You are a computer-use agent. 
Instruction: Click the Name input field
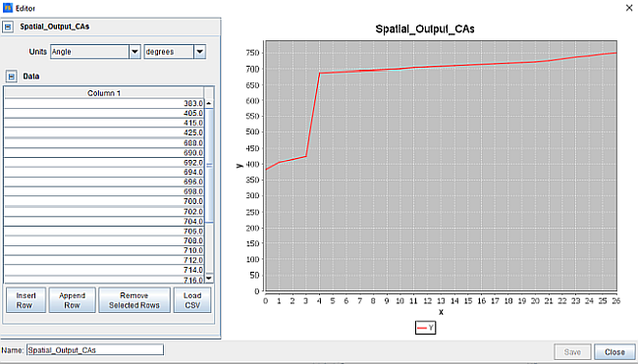(95, 349)
